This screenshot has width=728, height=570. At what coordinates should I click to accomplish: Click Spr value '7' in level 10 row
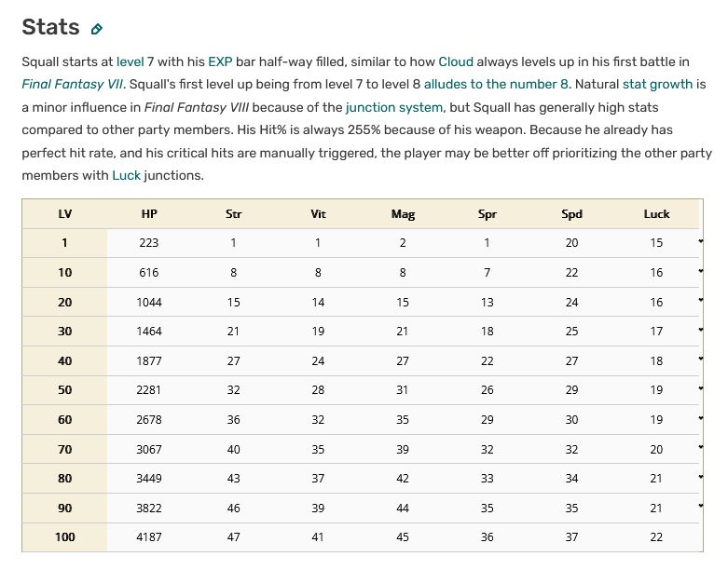487,273
